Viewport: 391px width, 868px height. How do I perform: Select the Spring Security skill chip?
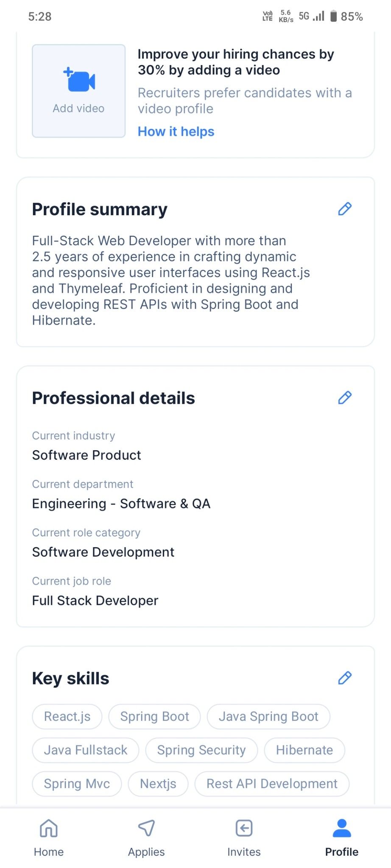point(201,750)
